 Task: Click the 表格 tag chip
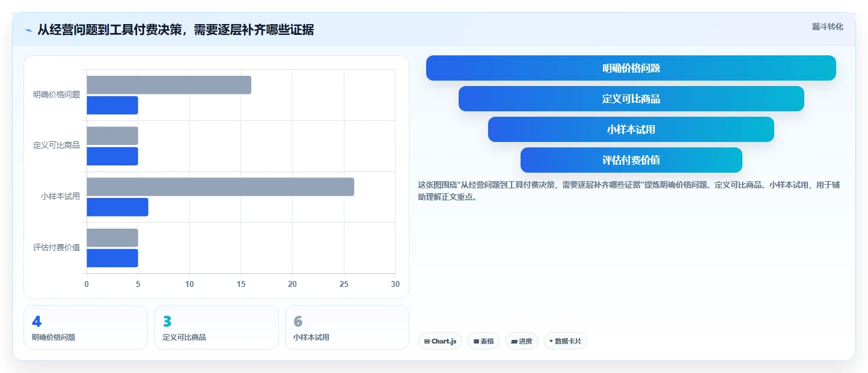pos(483,341)
